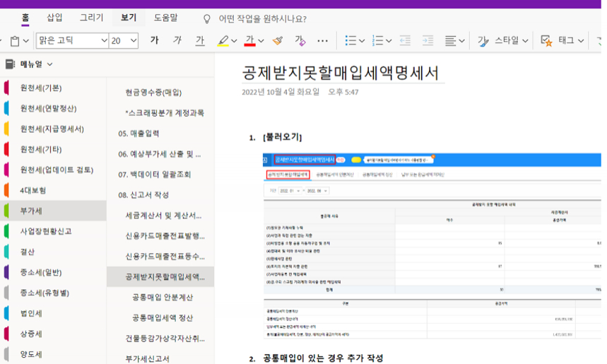Open the 원천세(기타) section
607x364 pixels.
pyautogui.click(x=54, y=149)
